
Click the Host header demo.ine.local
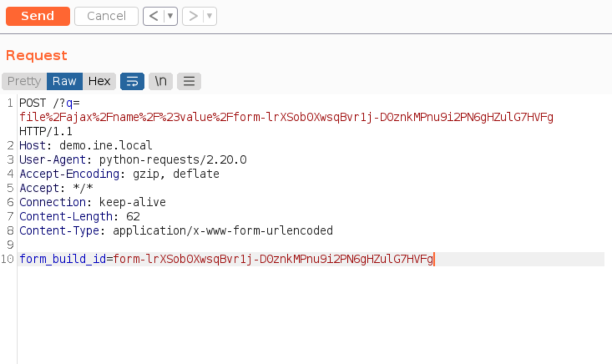pyautogui.click(x=86, y=146)
